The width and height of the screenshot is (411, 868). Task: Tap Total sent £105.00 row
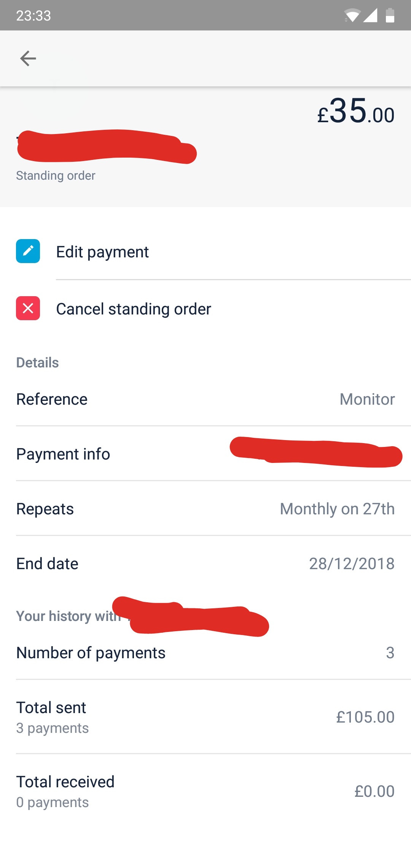click(x=205, y=717)
